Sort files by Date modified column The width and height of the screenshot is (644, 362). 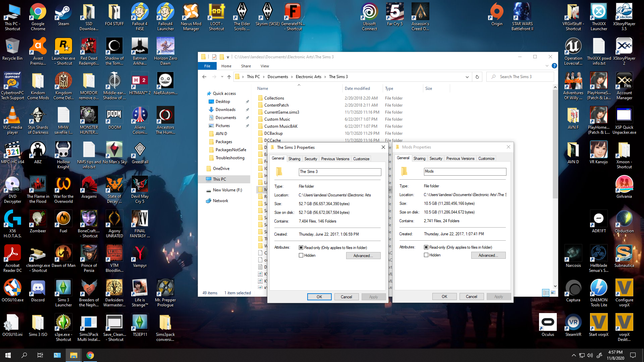point(357,88)
